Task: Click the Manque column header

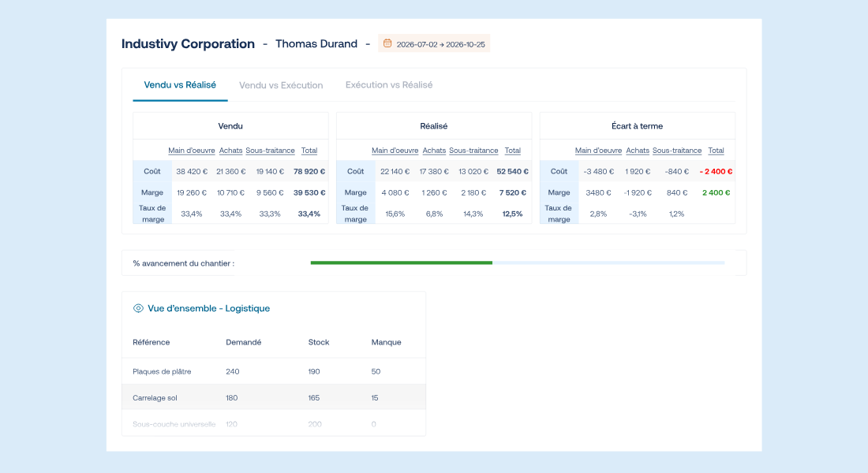Action: point(386,342)
